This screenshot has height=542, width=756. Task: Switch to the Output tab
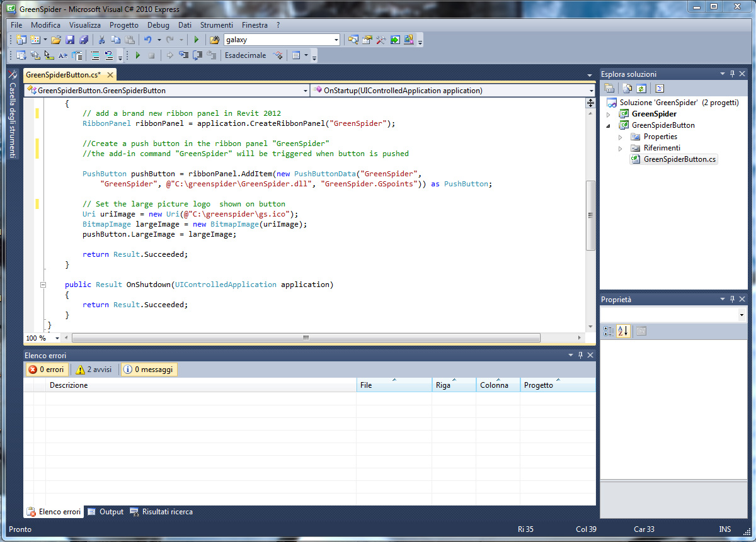[106, 512]
